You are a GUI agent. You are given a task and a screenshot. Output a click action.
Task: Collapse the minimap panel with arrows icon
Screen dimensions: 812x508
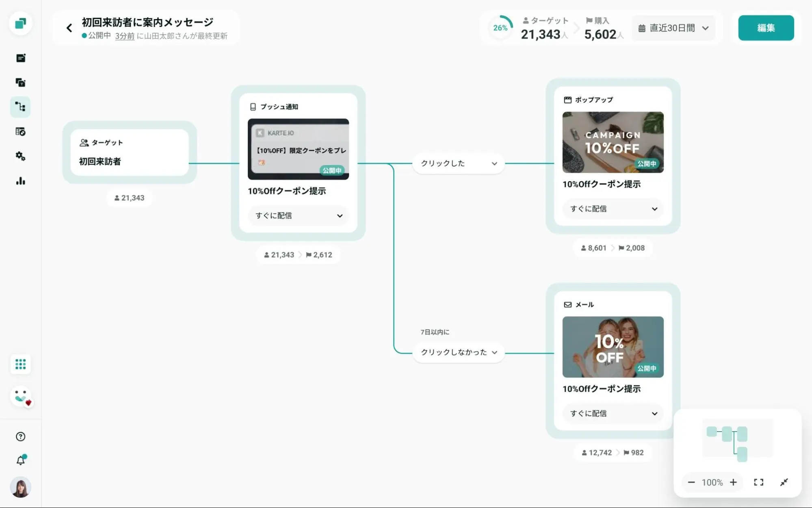pos(784,482)
